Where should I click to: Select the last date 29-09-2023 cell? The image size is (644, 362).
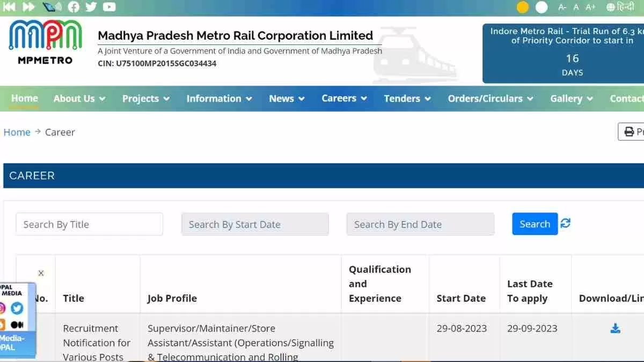pyautogui.click(x=532, y=328)
